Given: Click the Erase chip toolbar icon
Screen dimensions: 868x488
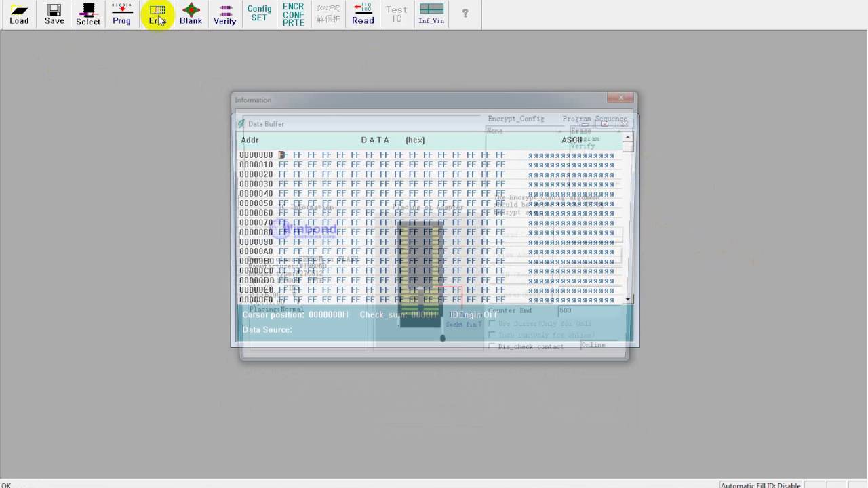Looking at the screenshot, I should (x=157, y=14).
